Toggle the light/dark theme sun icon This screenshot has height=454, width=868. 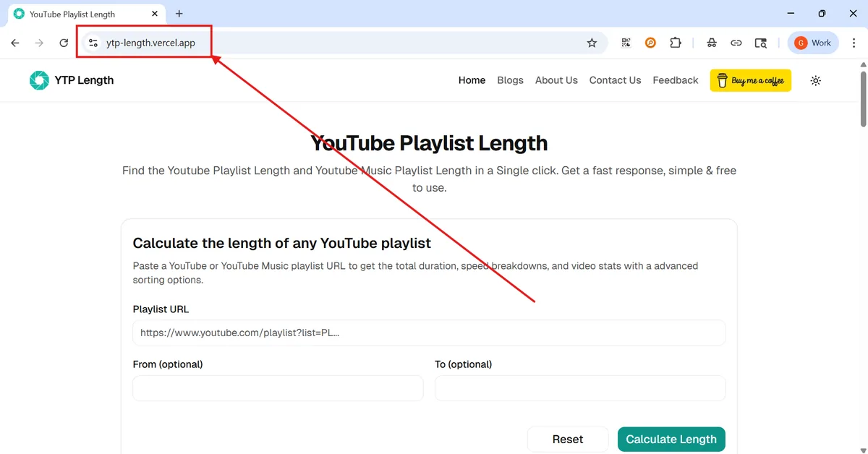(816, 80)
